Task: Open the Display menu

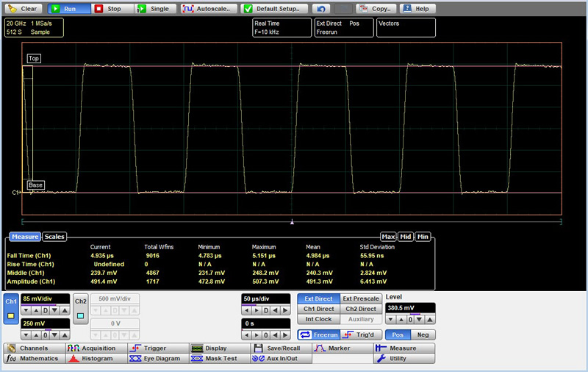Action: (x=220, y=348)
